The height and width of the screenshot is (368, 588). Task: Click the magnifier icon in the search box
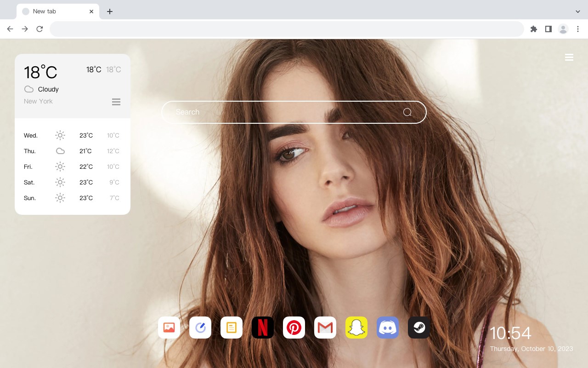coord(407,112)
